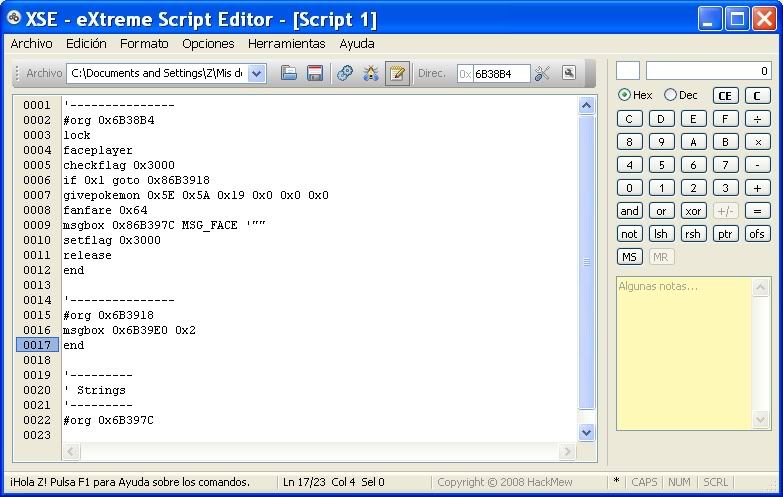
Task: Click the divide operator key
Action: tap(758, 119)
